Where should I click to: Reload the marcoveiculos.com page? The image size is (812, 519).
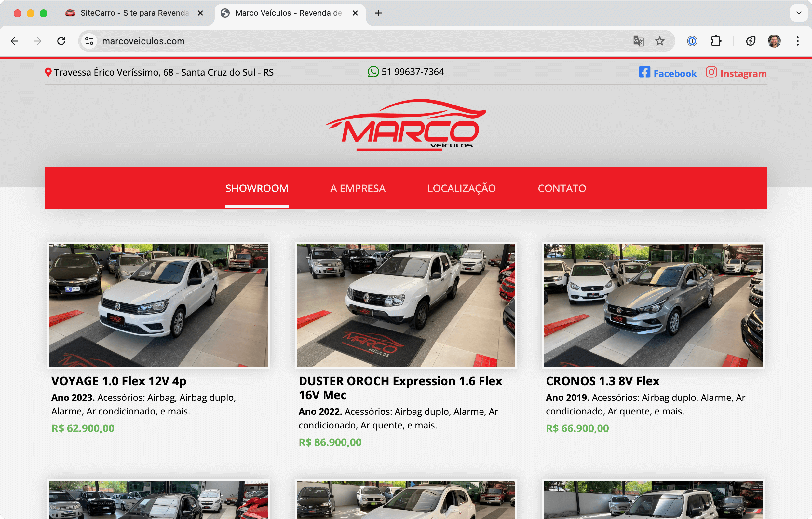click(x=61, y=41)
